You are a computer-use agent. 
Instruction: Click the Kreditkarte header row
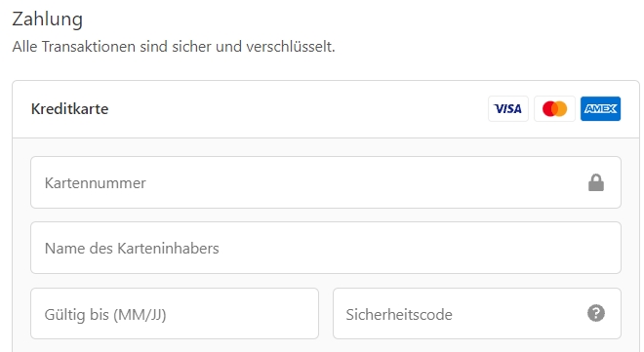point(326,109)
